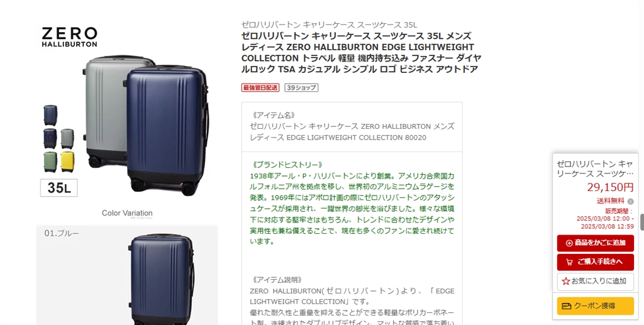Select the yellow suitcase color thumbnail
Viewport: 644px width, 325px height.
[67, 162]
